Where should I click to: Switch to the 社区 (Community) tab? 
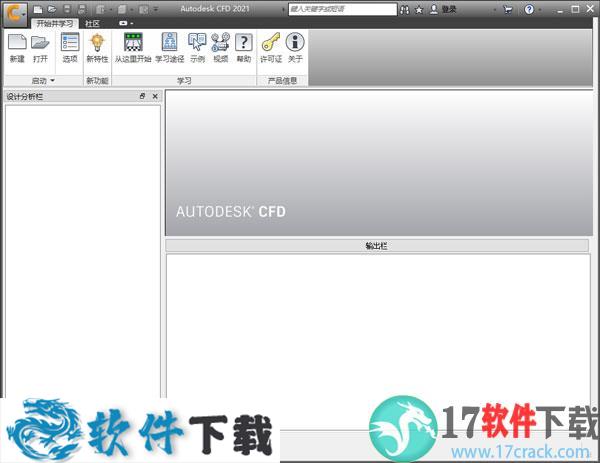92,24
